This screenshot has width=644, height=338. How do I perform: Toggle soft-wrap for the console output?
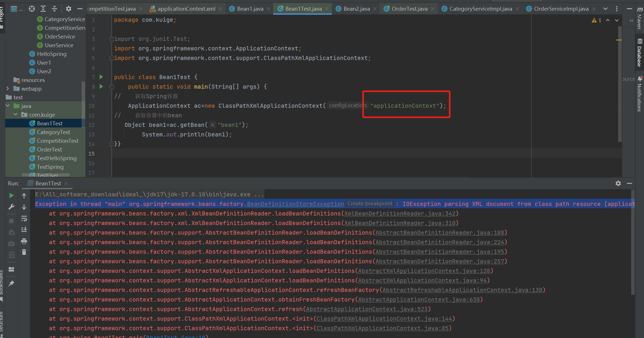pyautogui.click(x=24, y=219)
